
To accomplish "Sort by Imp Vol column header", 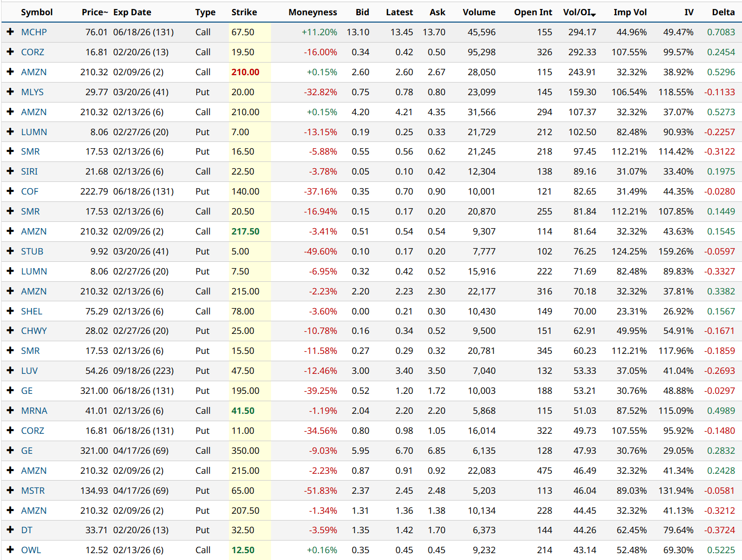I will point(630,12).
